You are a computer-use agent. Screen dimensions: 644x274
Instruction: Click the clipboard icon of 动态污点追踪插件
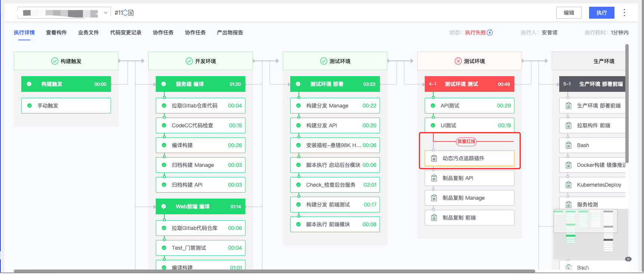click(x=434, y=158)
